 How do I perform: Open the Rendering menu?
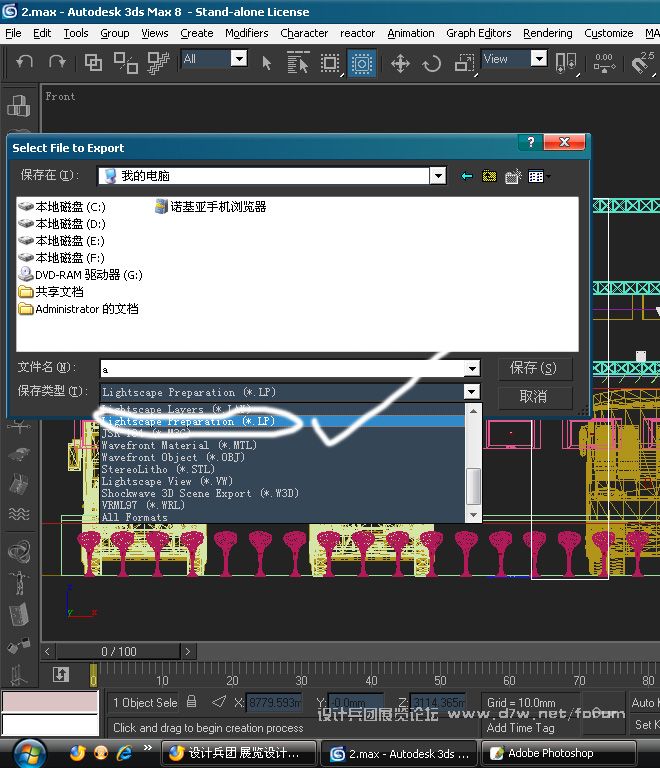(x=547, y=33)
